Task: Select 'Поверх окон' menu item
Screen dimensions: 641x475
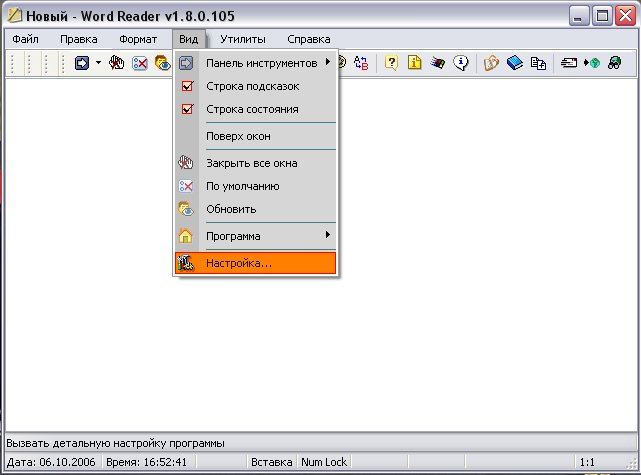Action: coord(256,136)
